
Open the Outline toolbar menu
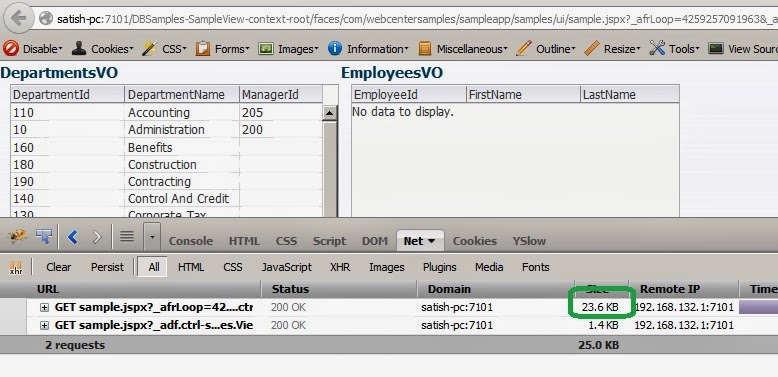coord(546,49)
